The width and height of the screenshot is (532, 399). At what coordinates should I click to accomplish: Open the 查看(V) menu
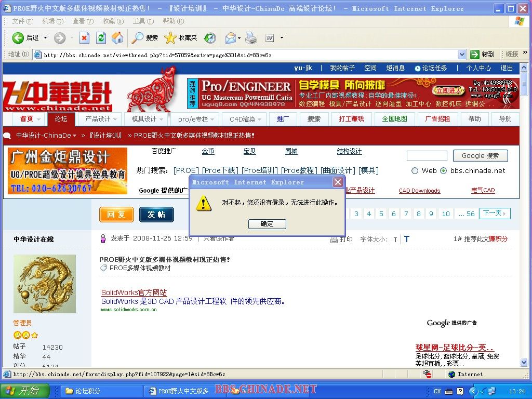coord(83,21)
